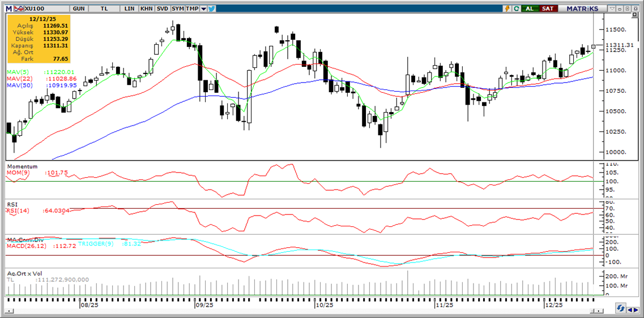Expand the toolbar dropdown arrow after TMP

203,8
